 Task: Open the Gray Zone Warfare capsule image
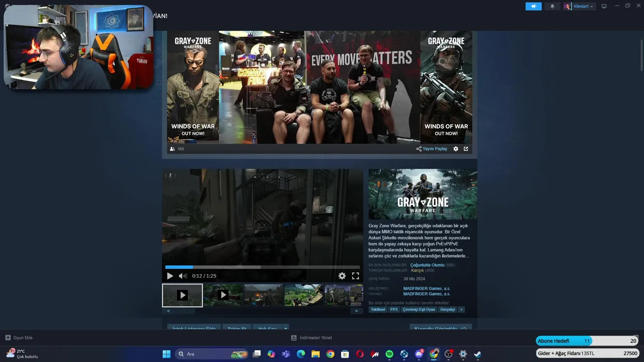(x=423, y=194)
